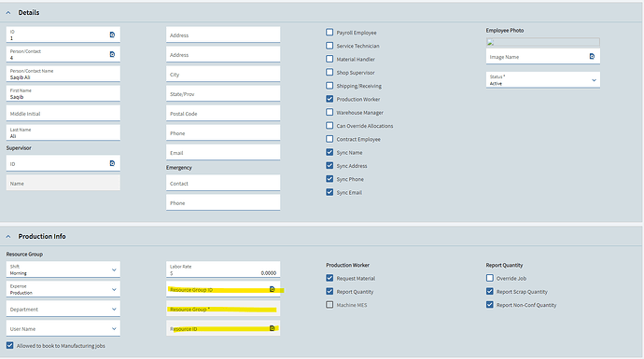This screenshot has height=359, width=644.
Task: Collapse the Details section
Action: (8, 13)
